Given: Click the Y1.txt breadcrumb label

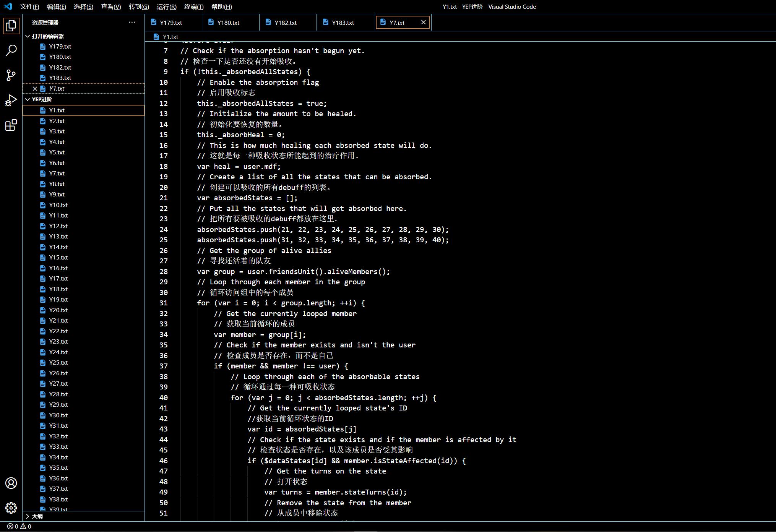Looking at the screenshot, I should point(170,37).
